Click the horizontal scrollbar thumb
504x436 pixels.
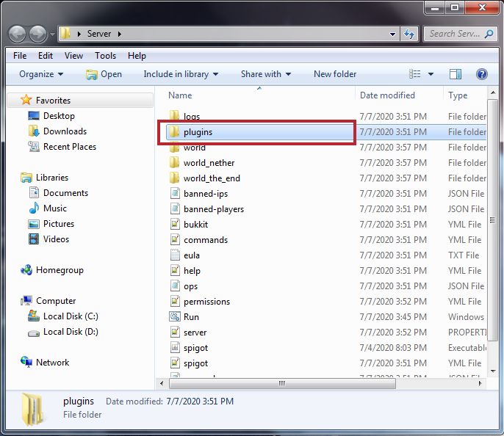pyautogui.click(x=282, y=383)
